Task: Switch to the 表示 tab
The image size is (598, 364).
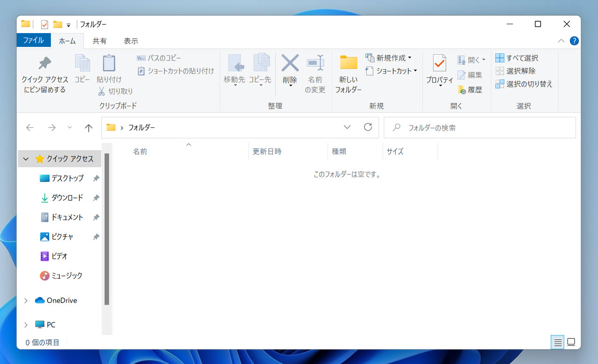Action: click(x=131, y=41)
